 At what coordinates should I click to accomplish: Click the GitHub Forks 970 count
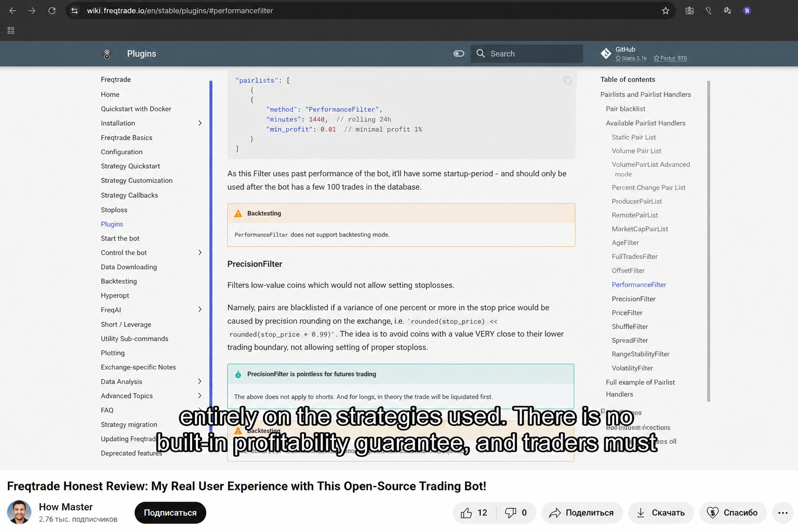tap(670, 58)
